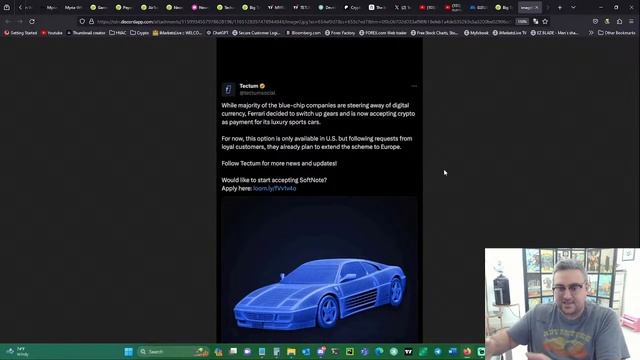Screen dimensions: 640x360
Task: Click the taskbar Search box
Action: (173, 351)
